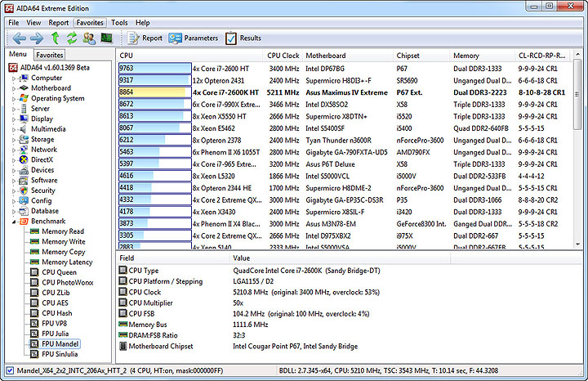Open the Tools menu

tap(119, 23)
